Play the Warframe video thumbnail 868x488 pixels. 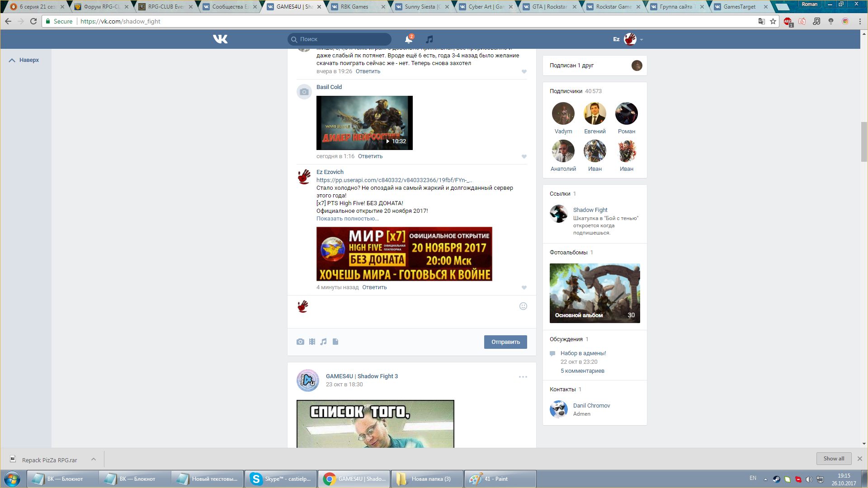(364, 123)
